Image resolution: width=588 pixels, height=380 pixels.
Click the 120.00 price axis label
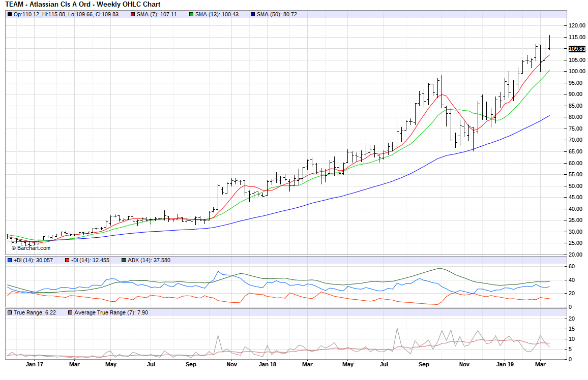[x=576, y=25]
